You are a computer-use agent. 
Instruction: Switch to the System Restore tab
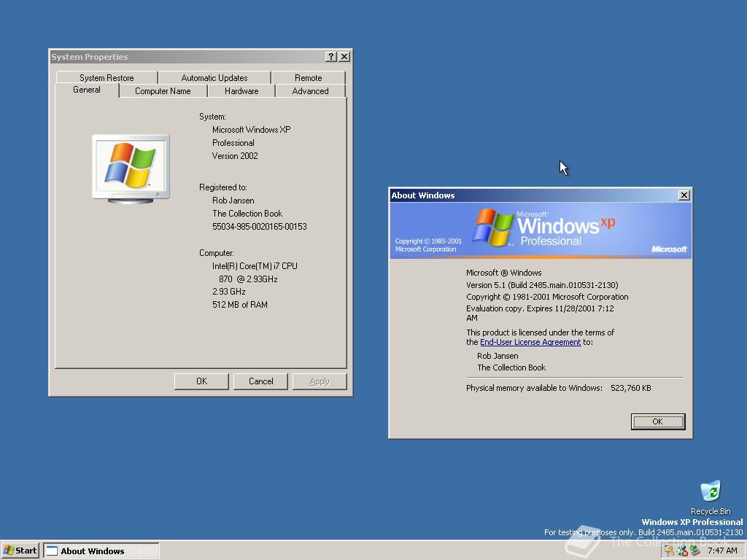pos(107,77)
